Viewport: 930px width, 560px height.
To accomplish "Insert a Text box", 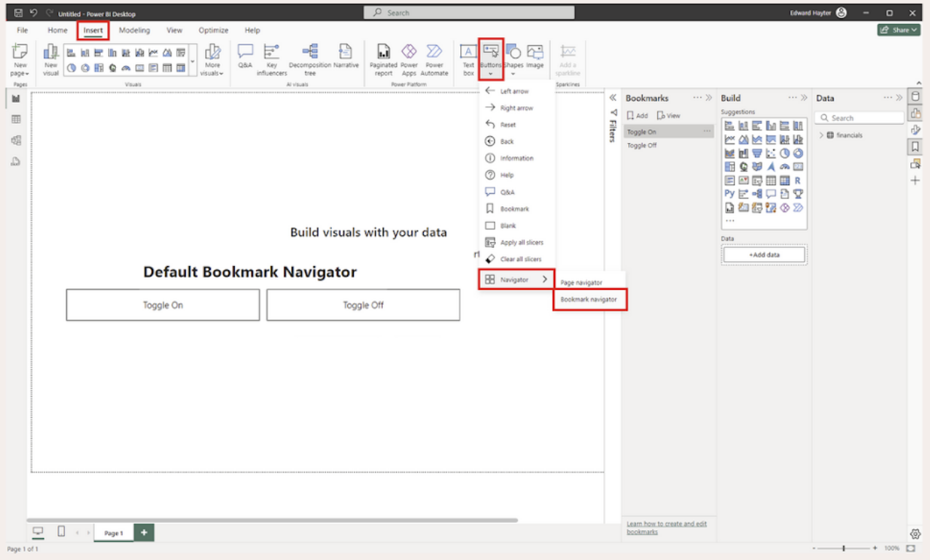I will [468, 60].
